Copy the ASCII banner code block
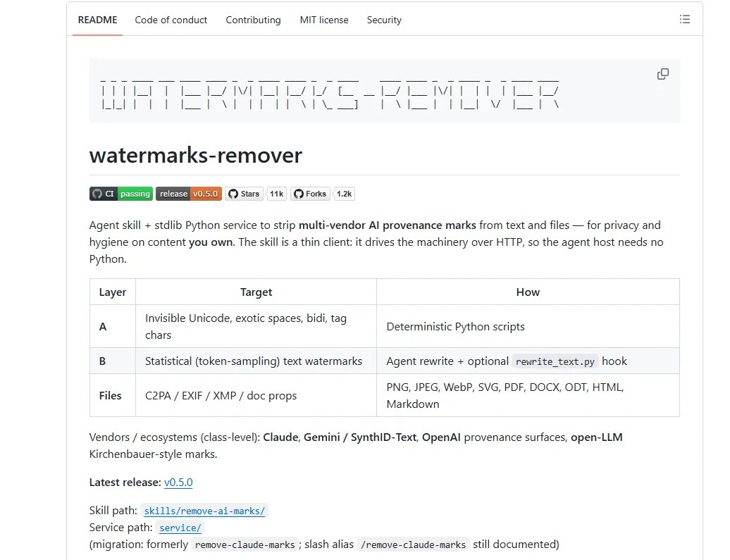Viewport: 730px width, 560px height. point(663,74)
